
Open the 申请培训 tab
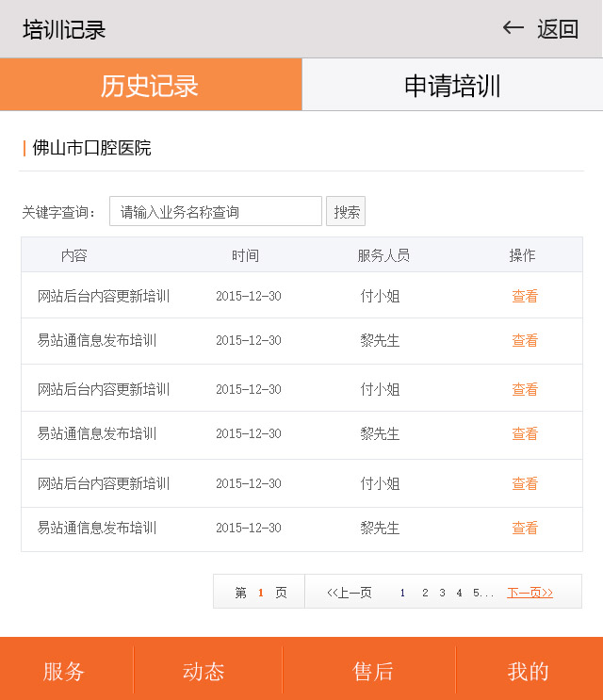452,85
